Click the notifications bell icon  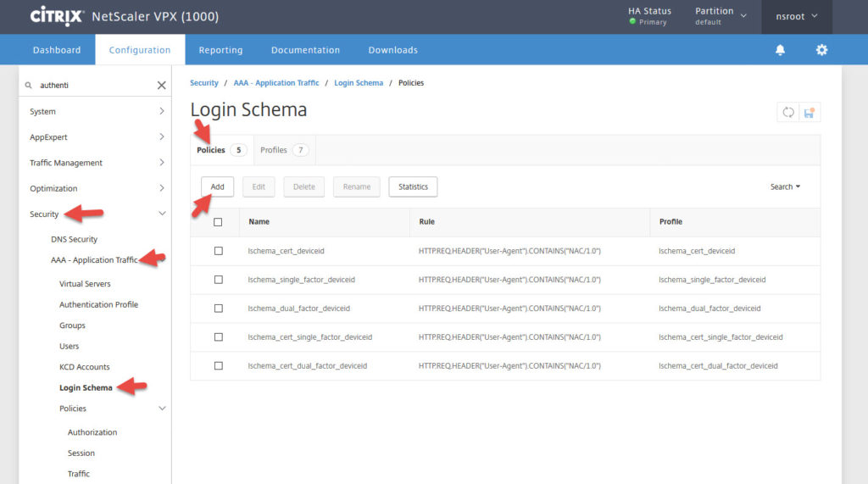[780, 50]
